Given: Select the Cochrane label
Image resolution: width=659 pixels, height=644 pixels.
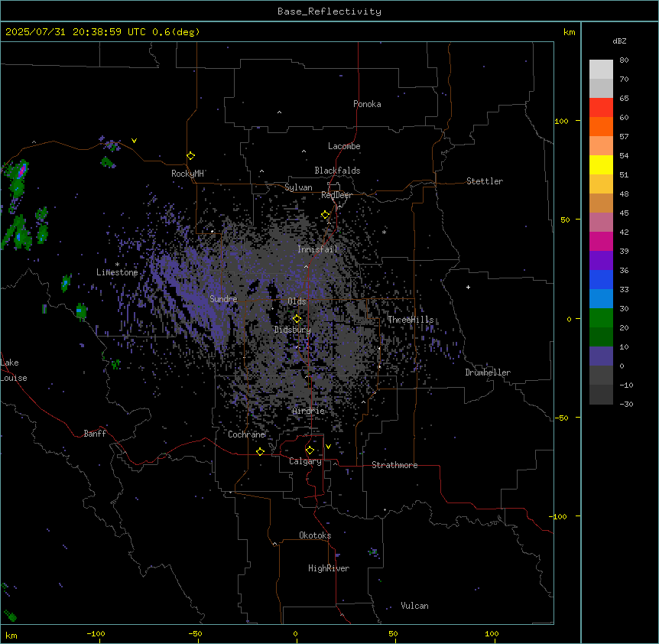Looking at the screenshot, I should click(247, 434).
